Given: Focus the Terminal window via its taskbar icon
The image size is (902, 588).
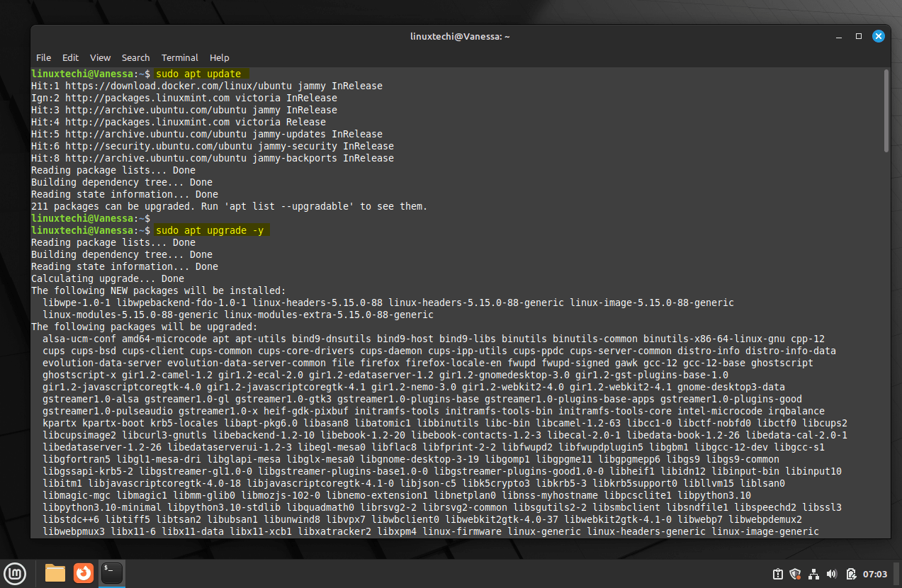Looking at the screenshot, I should (111, 574).
